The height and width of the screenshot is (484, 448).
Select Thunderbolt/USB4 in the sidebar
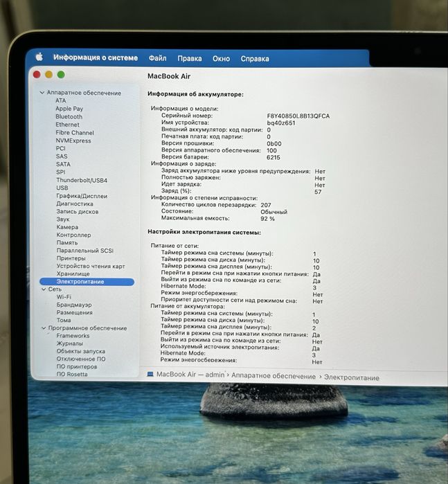coord(82,180)
